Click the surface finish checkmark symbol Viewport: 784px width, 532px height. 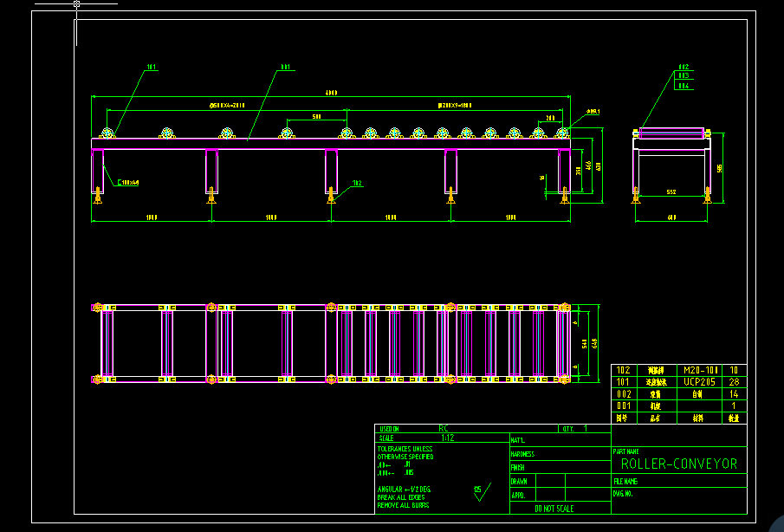tap(481, 492)
